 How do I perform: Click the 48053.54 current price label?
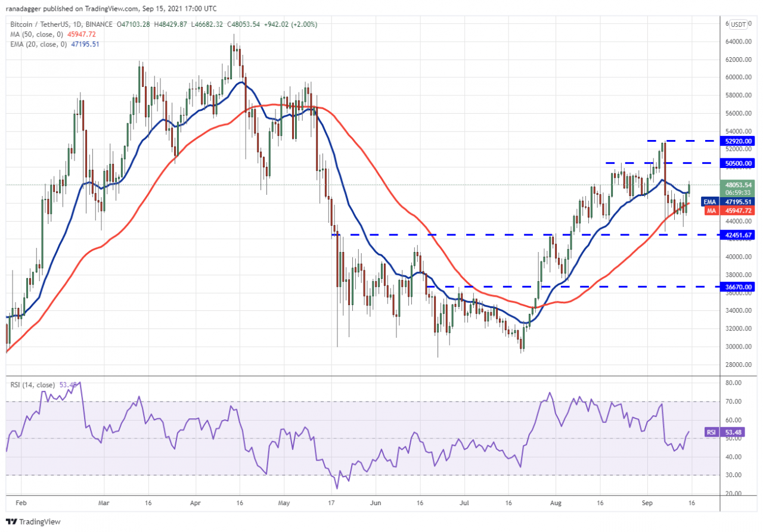click(x=738, y=185)
